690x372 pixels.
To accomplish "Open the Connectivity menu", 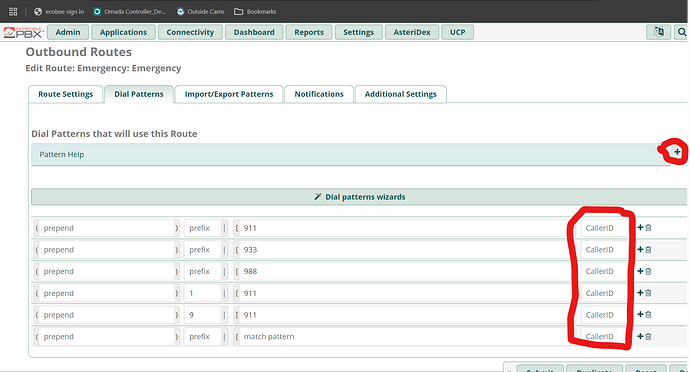I will click(x=190, y=32).
